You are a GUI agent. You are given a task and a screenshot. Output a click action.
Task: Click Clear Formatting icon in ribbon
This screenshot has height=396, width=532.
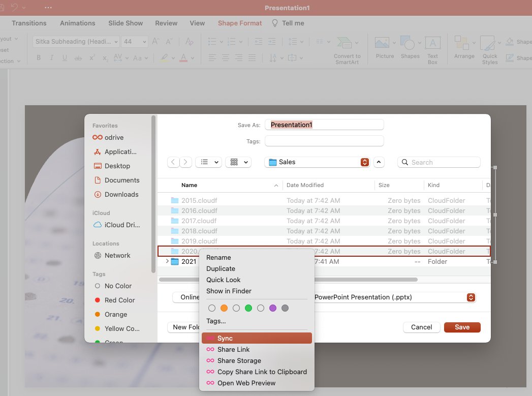click(190, 41)
